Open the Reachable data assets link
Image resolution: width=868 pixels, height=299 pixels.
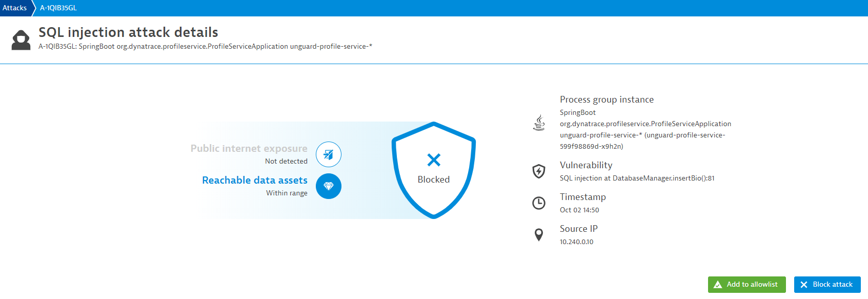[255, 180]
